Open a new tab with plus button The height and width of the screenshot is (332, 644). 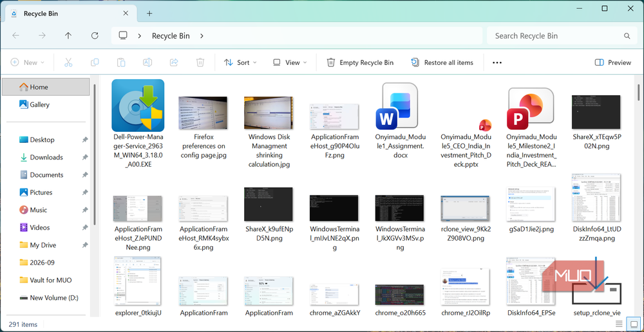coord(149,13)
